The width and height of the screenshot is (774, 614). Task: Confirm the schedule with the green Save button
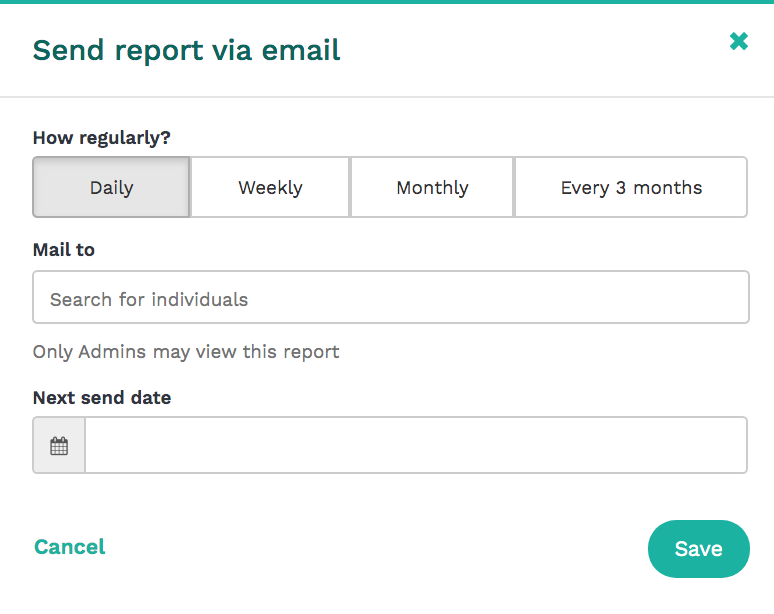tap(698, 549)
